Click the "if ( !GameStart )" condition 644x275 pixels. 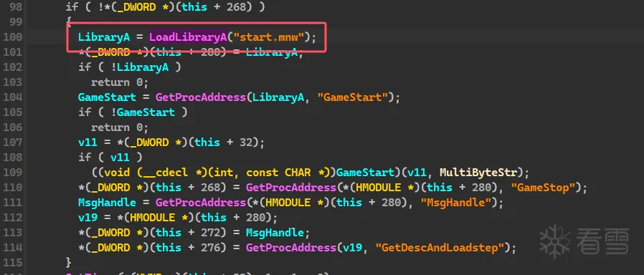133,112
